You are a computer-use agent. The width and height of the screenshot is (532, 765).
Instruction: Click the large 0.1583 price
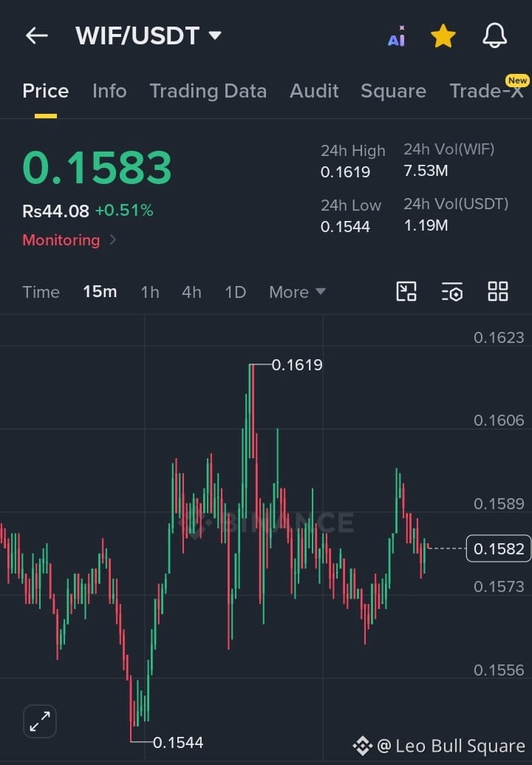[x=97, y=167]
